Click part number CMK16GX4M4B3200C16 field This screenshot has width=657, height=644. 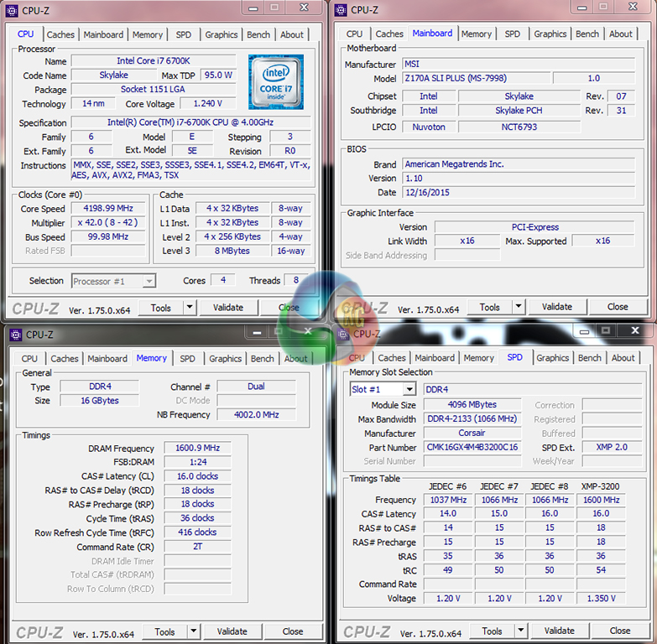pos(472,447)
